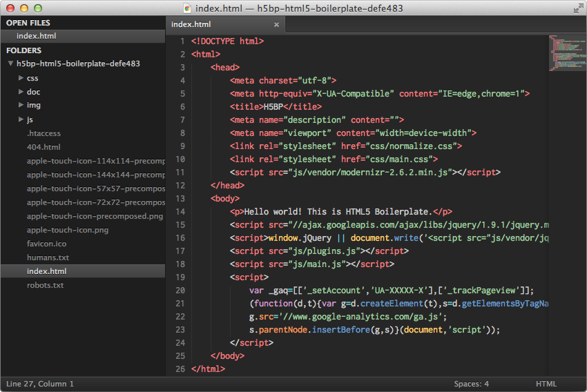Click the meta name="description" line
The height and width of the screenshot is (392, 587).
[317, 120]
